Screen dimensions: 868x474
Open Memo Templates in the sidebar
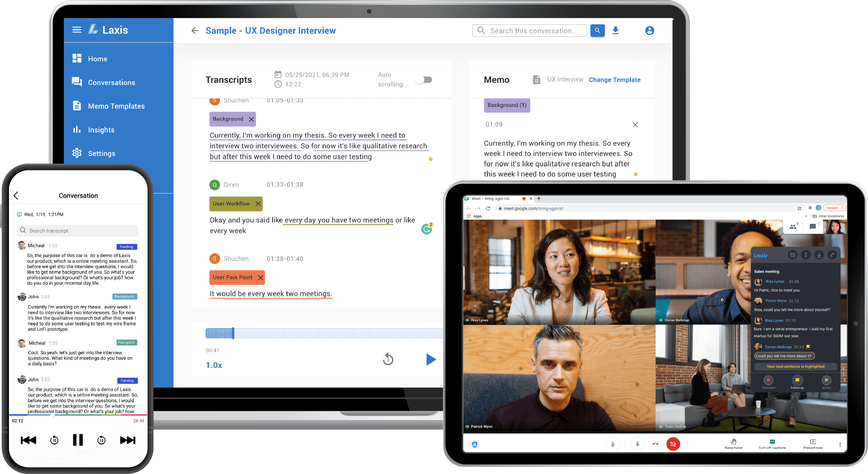click(116, 106)
